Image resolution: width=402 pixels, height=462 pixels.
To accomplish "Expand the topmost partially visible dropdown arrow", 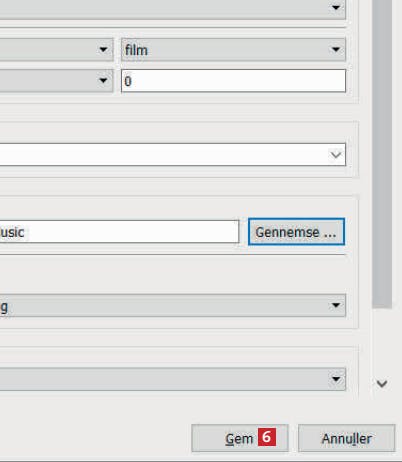I will click(x=336, y=7).
